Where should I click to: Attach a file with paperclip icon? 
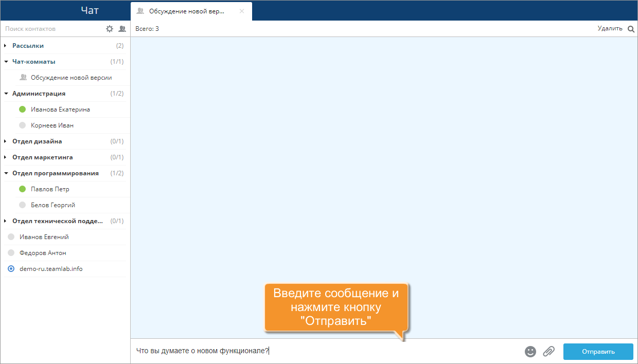(x=549, y=352)
